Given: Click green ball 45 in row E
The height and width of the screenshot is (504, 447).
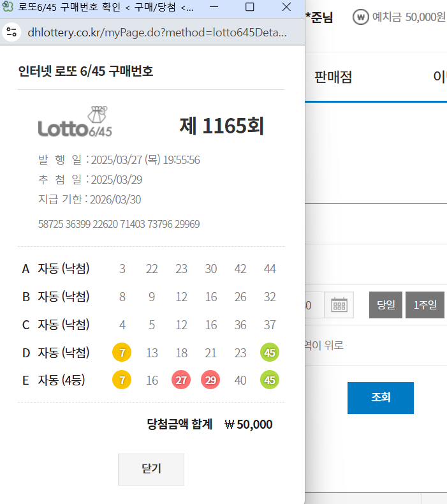Looking at the screenshot, I should (270, 380).
